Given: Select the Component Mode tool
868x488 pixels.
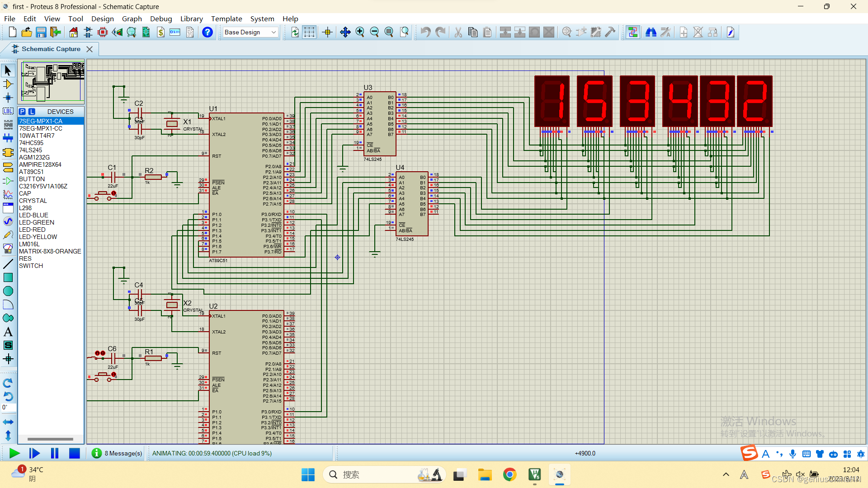Looking at the screenshot, I should click(x=8, y=84).
